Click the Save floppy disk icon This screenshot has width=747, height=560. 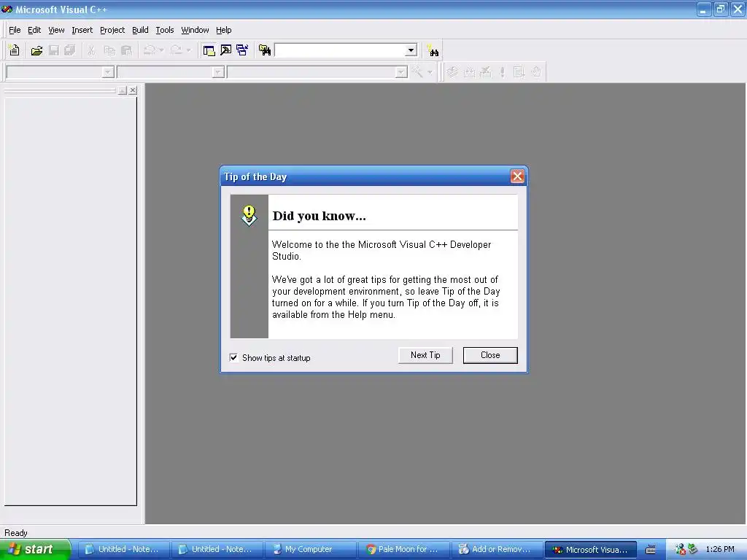[54, 50]
